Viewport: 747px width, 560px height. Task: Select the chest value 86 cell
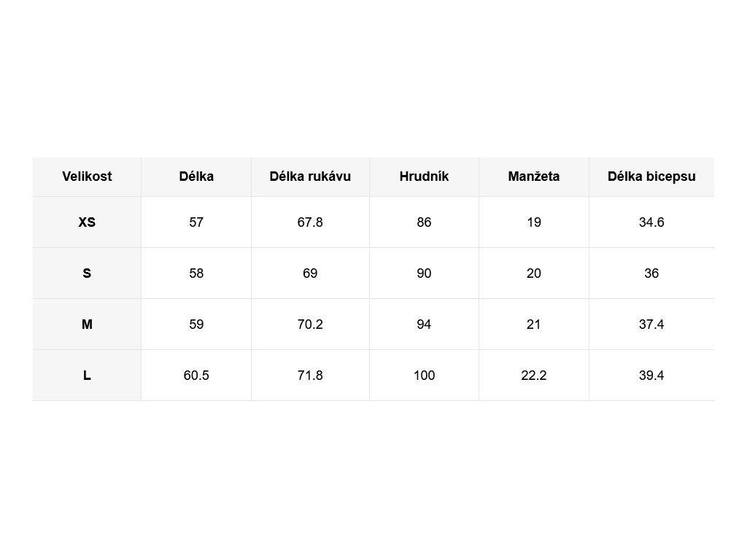pos(424,222)
